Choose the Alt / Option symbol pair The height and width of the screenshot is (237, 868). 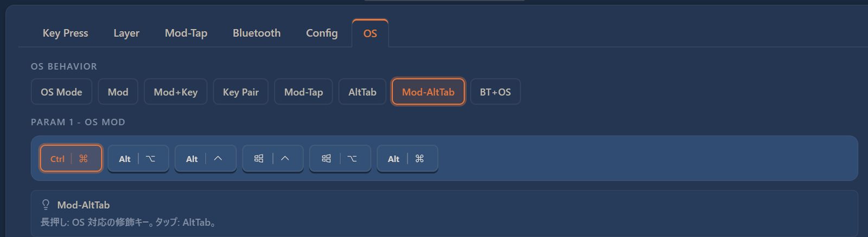(138, 158)
